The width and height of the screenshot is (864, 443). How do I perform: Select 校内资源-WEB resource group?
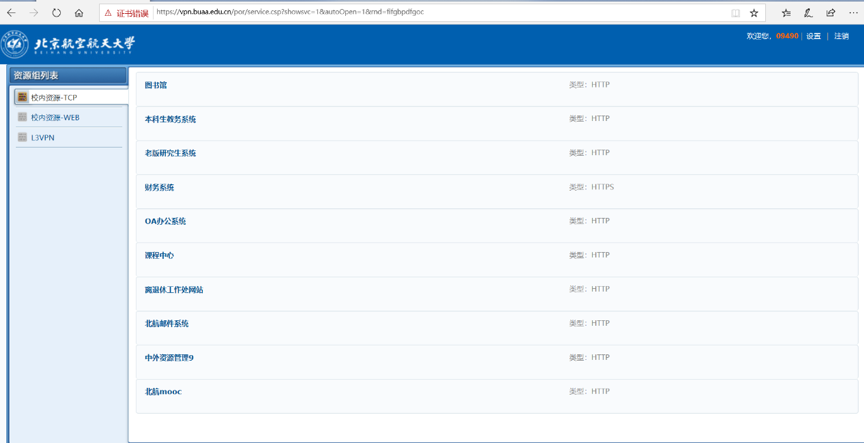[55, 117]
